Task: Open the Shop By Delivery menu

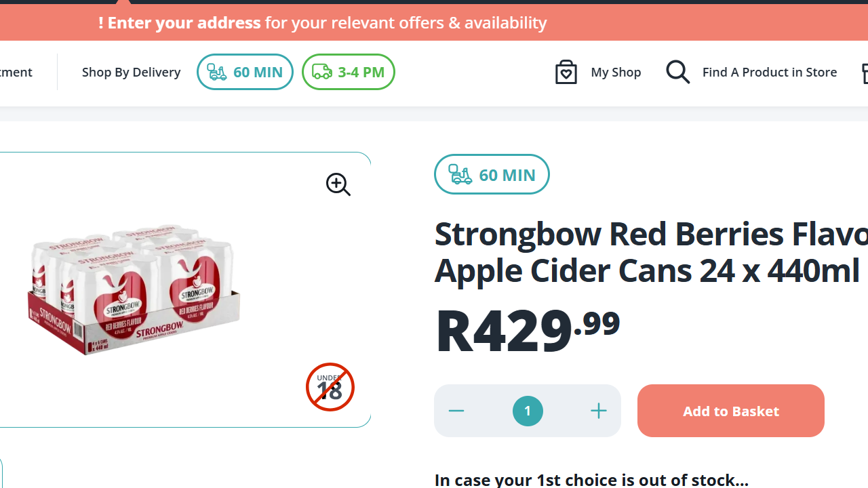Action: (131, 72)
